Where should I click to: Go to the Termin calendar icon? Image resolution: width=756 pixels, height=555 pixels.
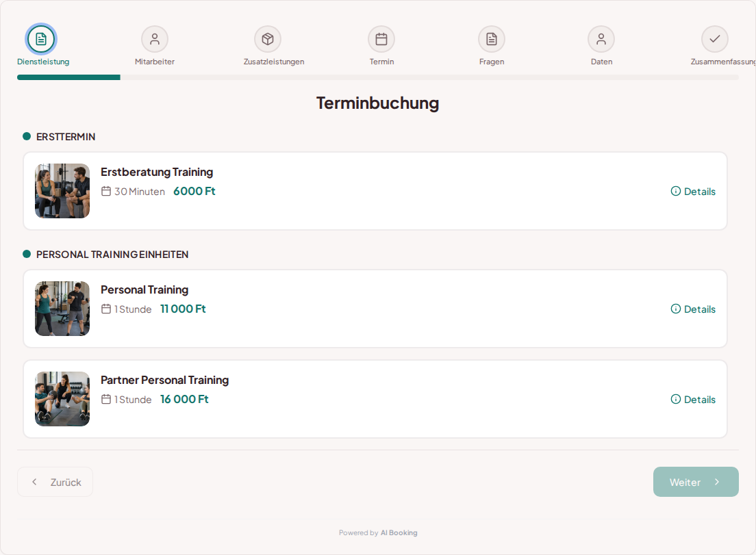(381, 39)
